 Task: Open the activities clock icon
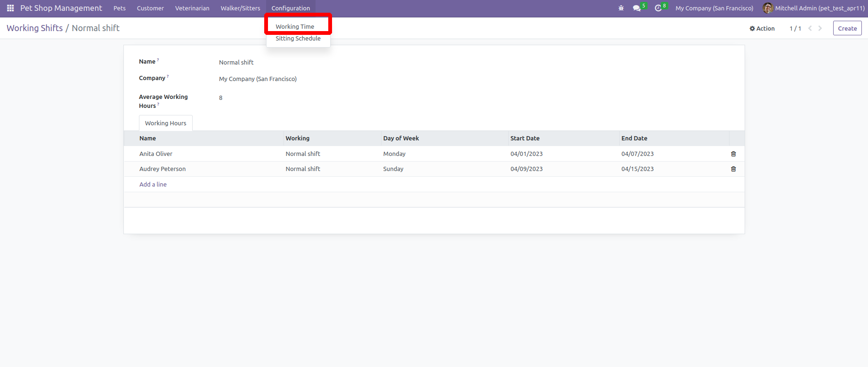(x=658, y=8)
